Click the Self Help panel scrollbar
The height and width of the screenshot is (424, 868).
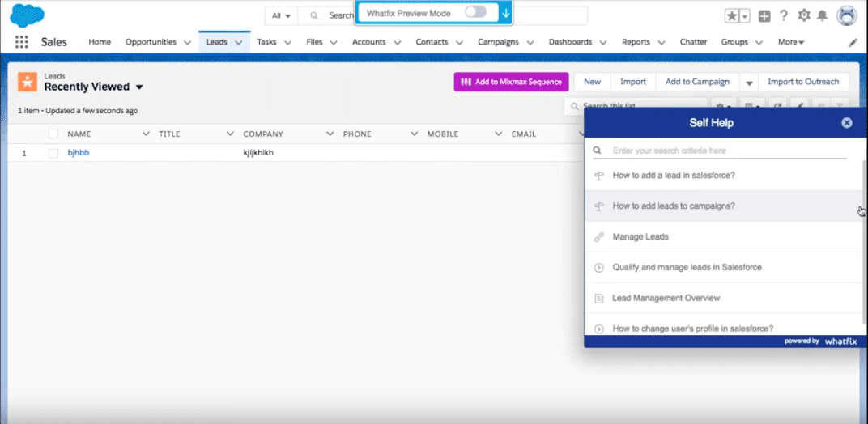tap(864, 244)
